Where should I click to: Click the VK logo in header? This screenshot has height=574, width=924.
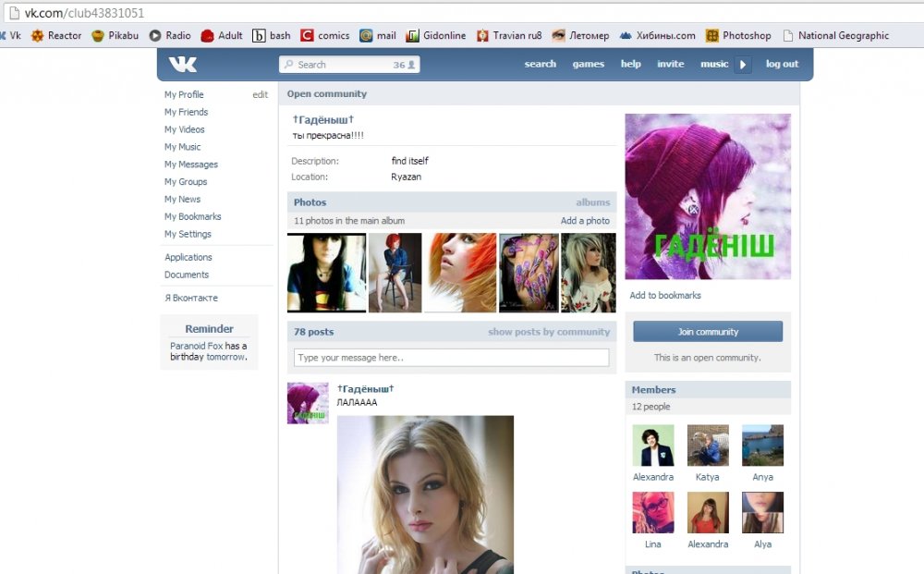(183, 64)
